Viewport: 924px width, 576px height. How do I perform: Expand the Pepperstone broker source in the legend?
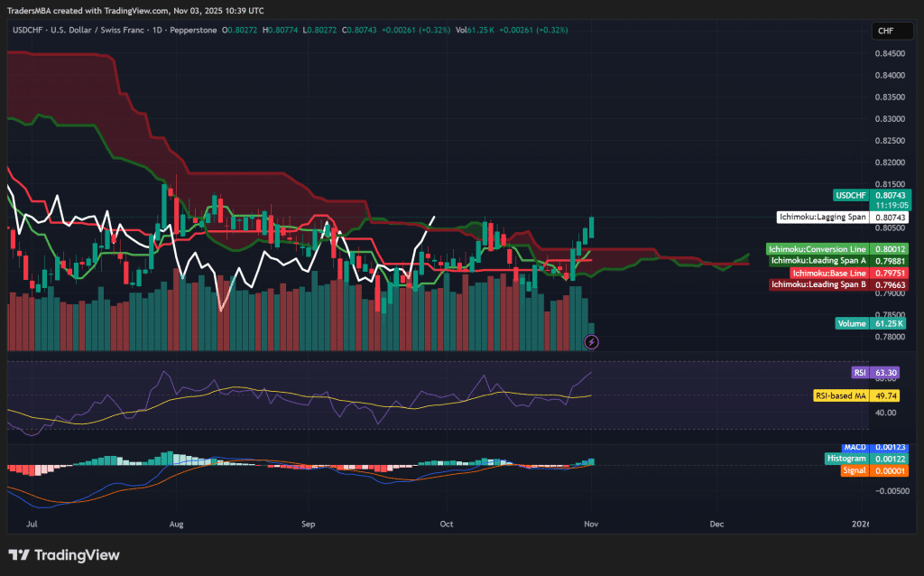pos(193,30)
